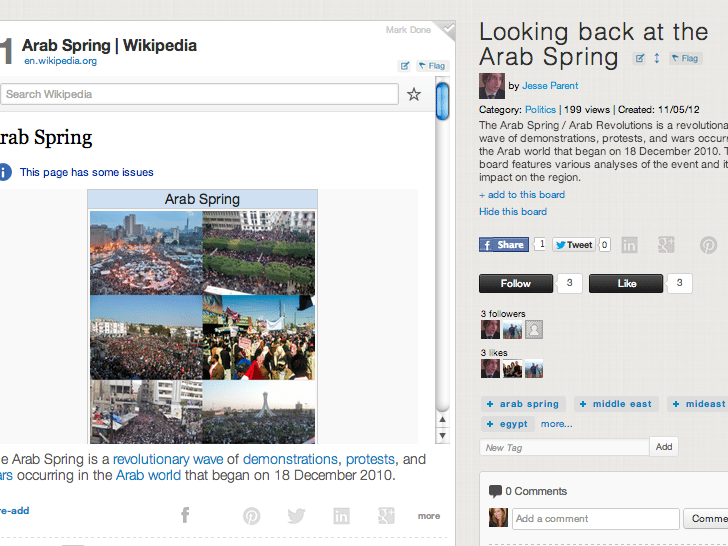The width and height of the screenshot is (728, 546).
Task: Click the Comment submit button
Action: 706,519
